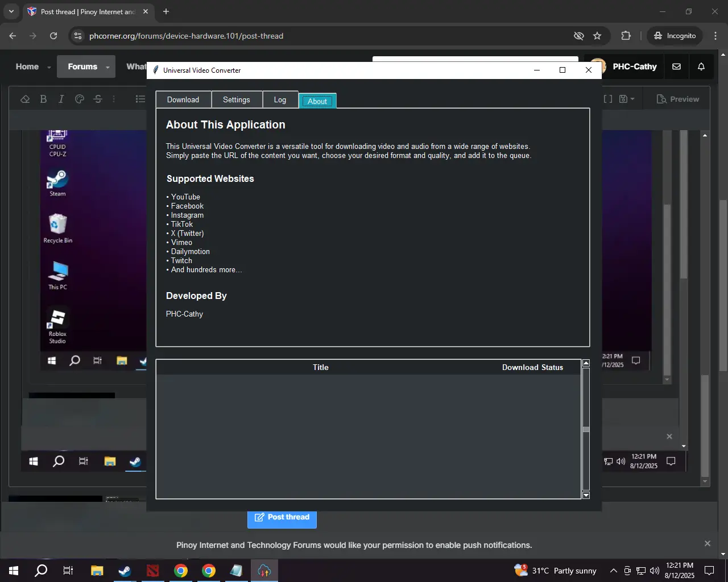
Task: Show hidden system tray icons
Action: 613,571
